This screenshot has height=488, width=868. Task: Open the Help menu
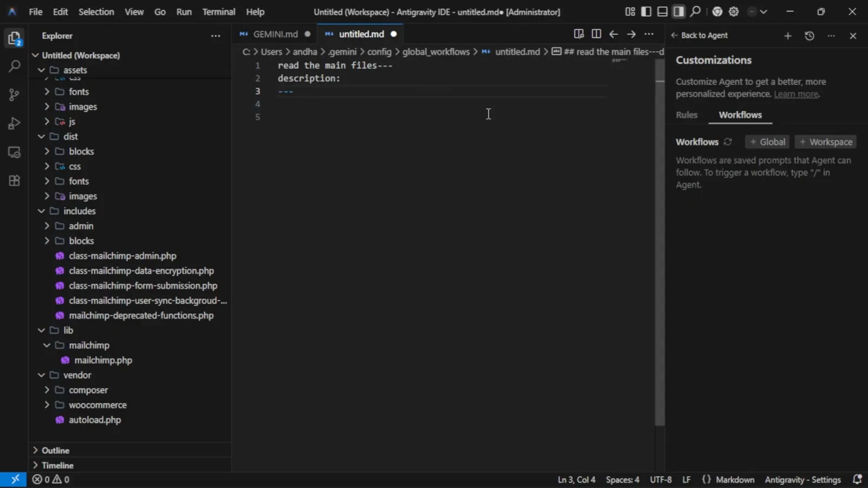255,11
